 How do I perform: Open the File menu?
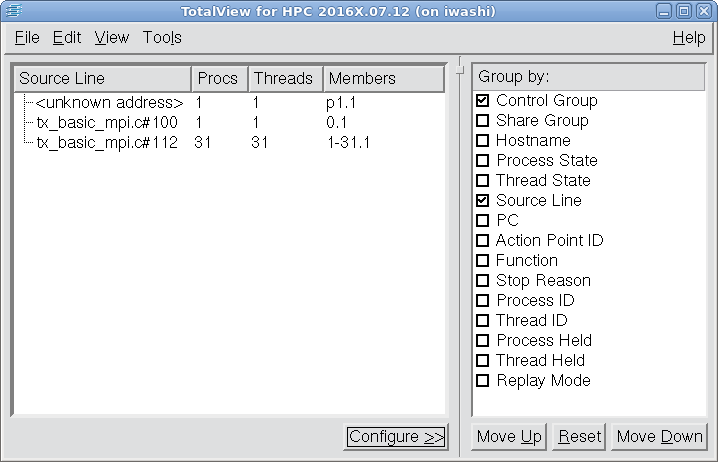[27, 38]
